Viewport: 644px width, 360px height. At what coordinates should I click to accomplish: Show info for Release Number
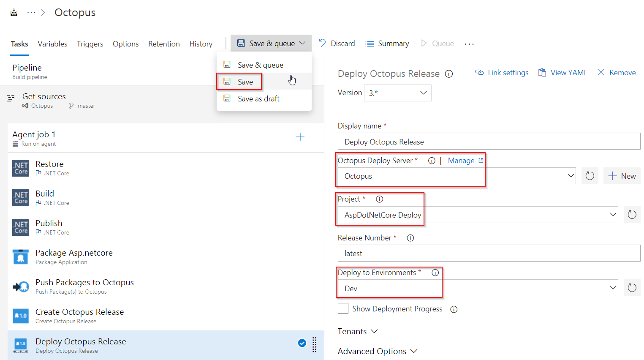coord(410,238)
